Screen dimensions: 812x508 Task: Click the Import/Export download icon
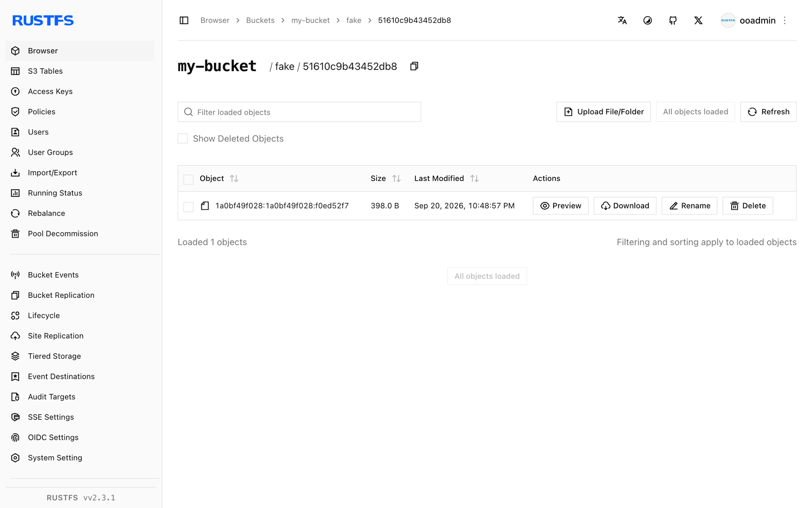point(15,173)
